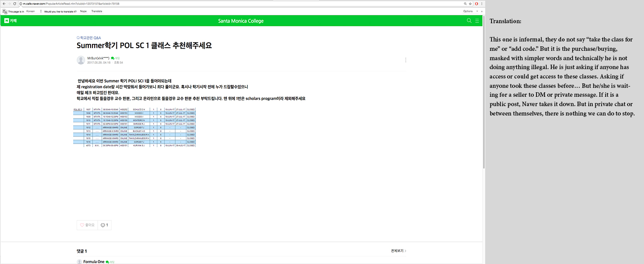Click the 댓글 1 comments heading
Viewport: 644px width, 264px height.
coord(82,251)
